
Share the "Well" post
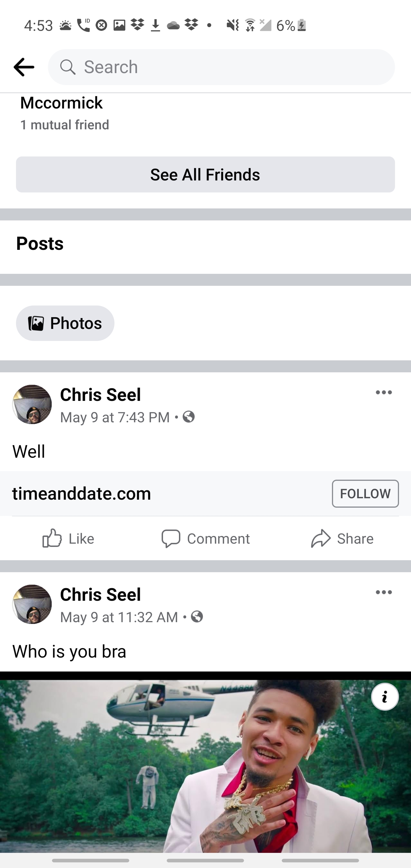pyautogui.click(x=342, y=539)
